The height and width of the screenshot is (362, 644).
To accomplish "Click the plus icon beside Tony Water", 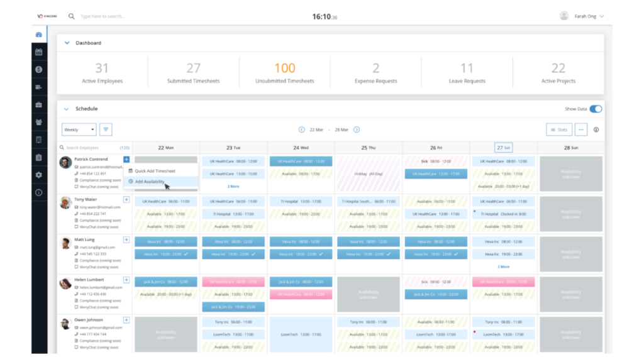I will click(x=126, y=199).
